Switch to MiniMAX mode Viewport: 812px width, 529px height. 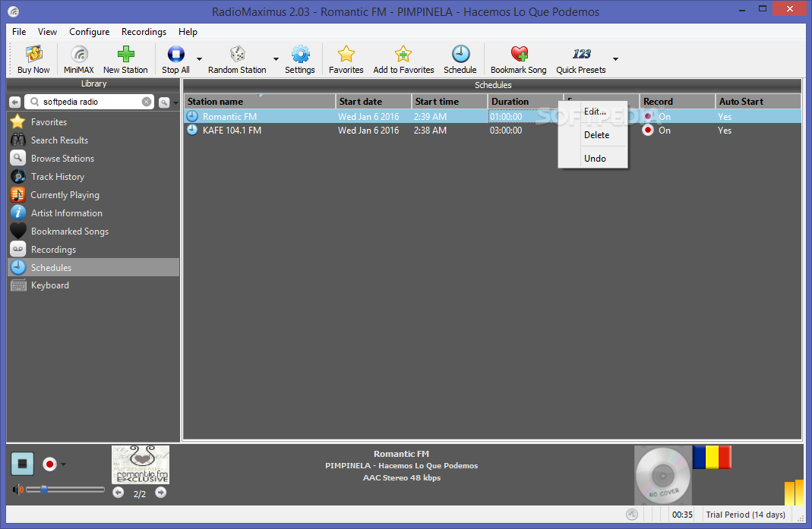coord(79,59)
